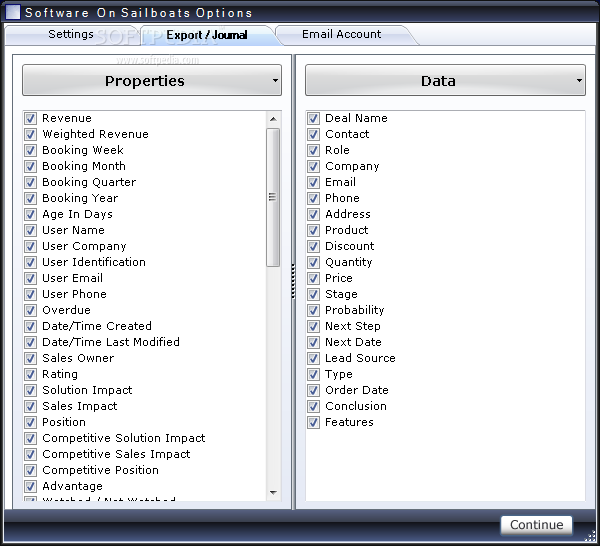Uncheck the Position checkbox

31,422
